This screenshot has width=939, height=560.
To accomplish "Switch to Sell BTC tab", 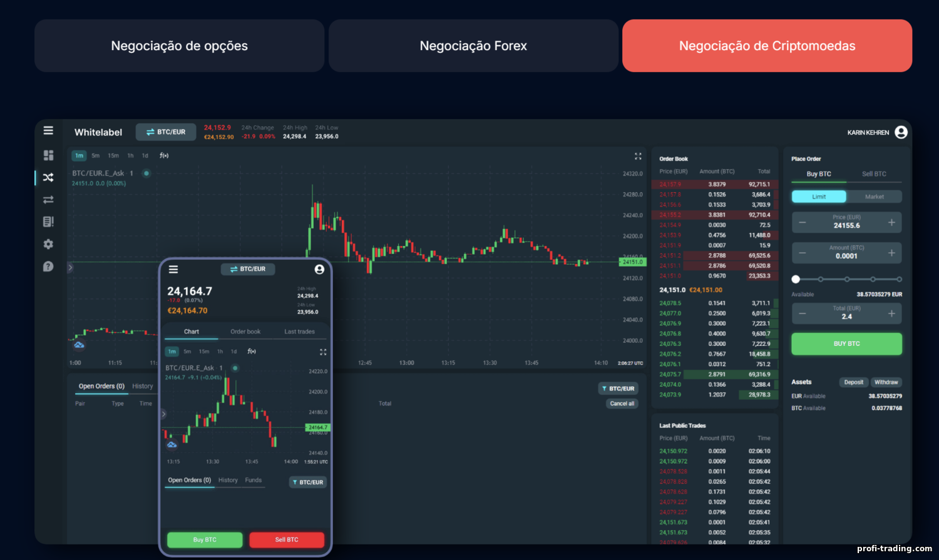I will tap(874, 174).
